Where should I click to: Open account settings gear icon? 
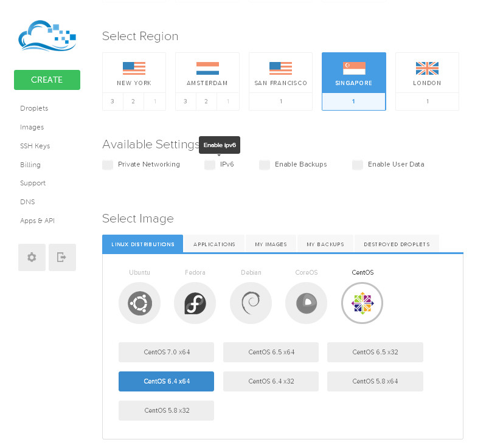32,257
